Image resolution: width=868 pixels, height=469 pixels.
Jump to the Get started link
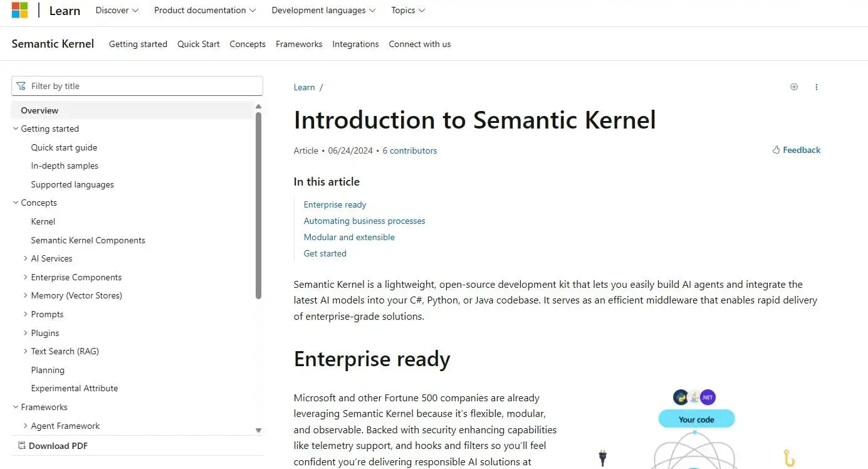click(x=325, y=253)
